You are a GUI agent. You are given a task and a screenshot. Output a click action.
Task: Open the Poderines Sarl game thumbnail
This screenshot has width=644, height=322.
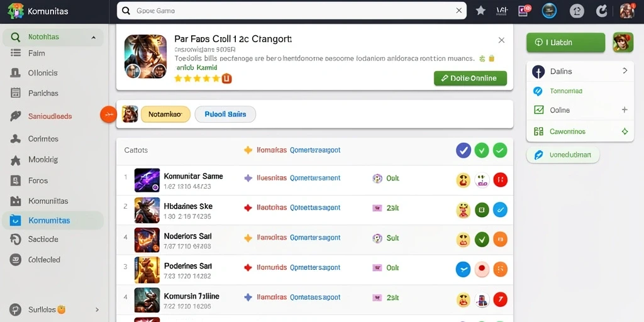[x=147, y=270]
